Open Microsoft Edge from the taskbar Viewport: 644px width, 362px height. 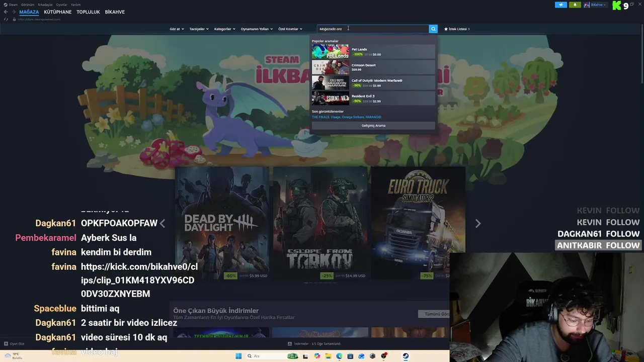tap(339, 356)
